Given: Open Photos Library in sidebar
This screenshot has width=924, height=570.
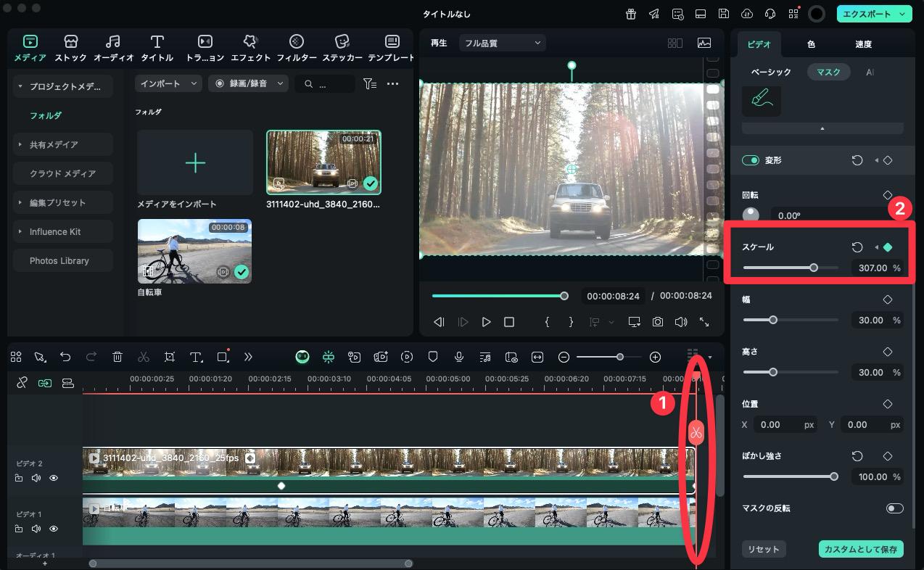Looking at the screenshot, I should click(63, 260).
